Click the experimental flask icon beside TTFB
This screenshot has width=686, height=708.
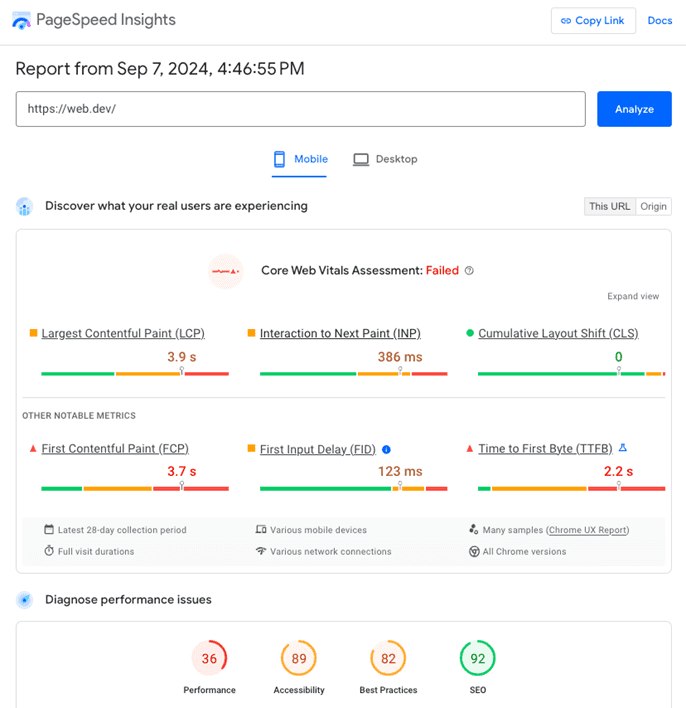click(x=623, y=447)
